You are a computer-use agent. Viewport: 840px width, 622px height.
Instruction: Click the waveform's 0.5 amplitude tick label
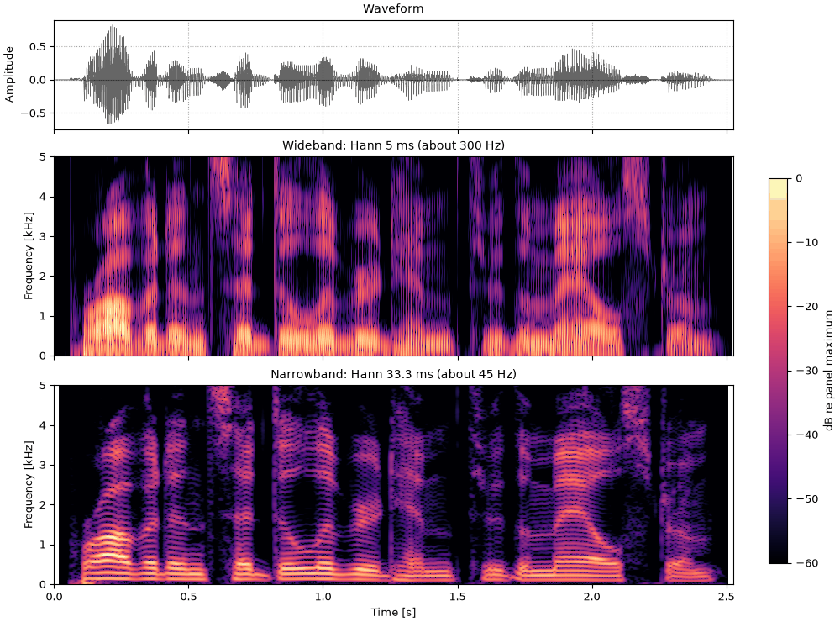(x=39, y=47)
